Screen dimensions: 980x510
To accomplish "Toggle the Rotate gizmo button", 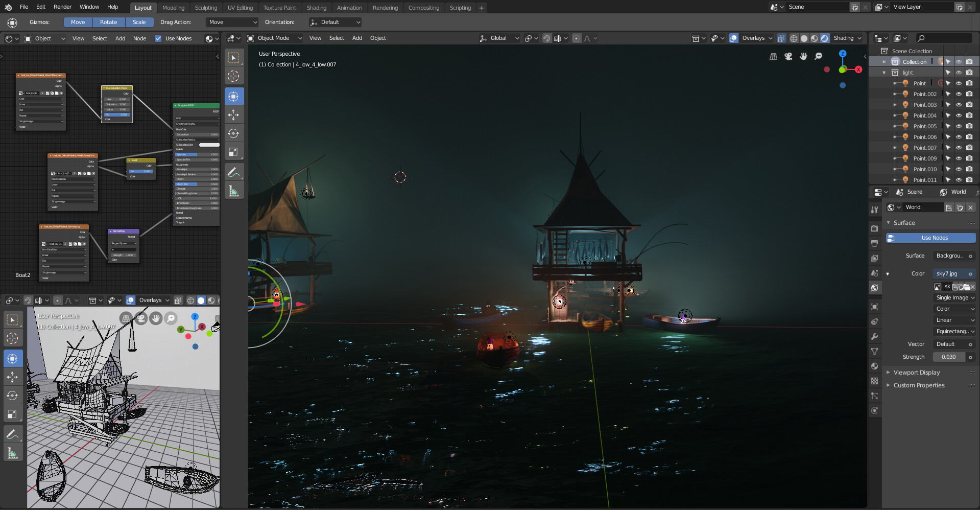I will coord(108,22).
